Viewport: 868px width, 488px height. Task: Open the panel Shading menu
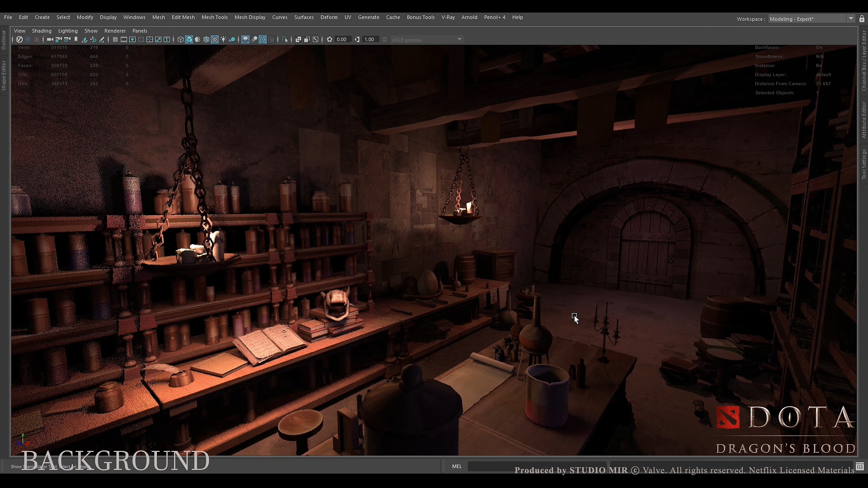point(42,31)
